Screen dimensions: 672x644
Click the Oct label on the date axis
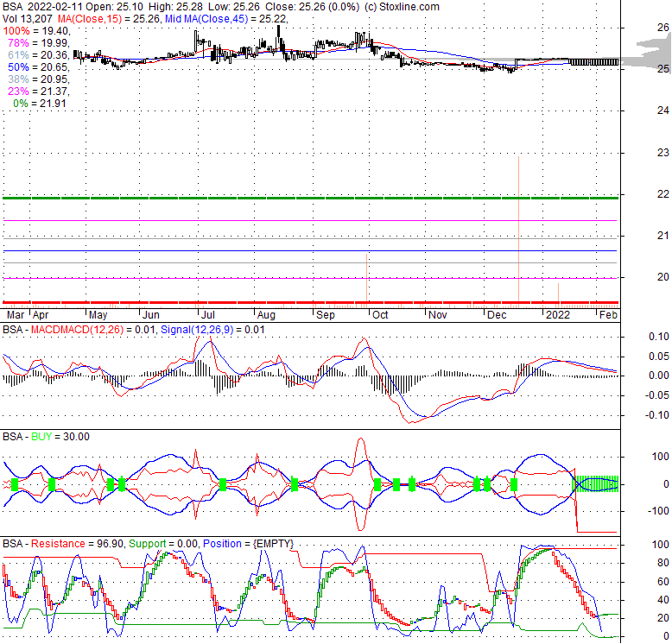click(x=380, y=315)
